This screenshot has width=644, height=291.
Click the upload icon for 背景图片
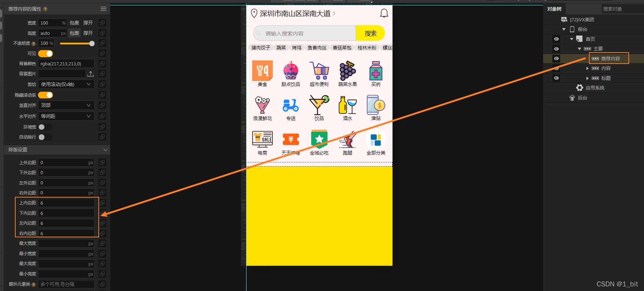click(x=91, y=74)
